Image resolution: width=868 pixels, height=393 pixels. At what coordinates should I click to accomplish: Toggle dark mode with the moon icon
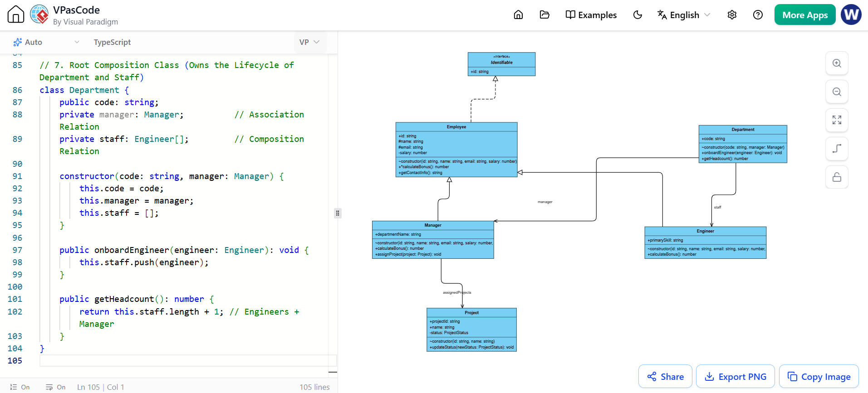point(638,15)
